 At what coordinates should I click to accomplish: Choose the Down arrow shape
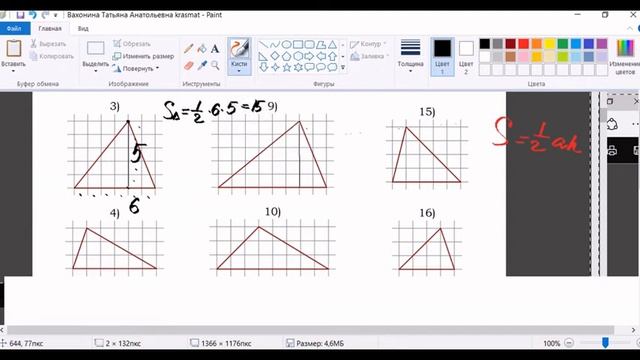(263, 67)
